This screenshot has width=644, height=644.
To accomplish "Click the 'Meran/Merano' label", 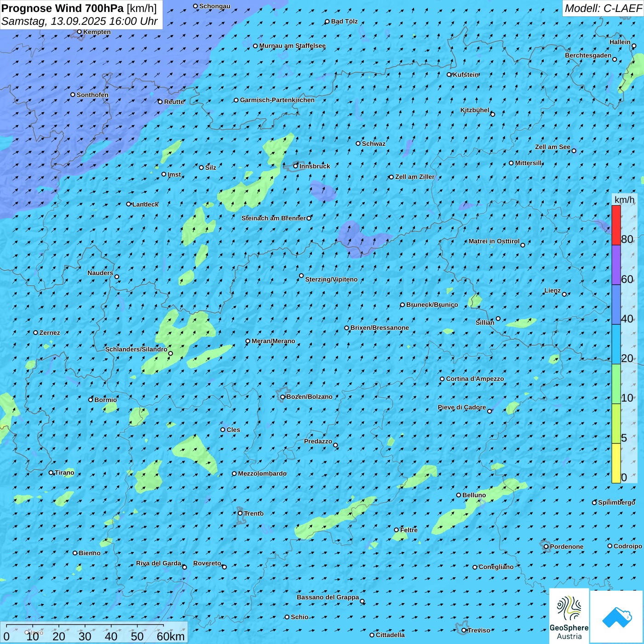I will [x=273, y=341].
